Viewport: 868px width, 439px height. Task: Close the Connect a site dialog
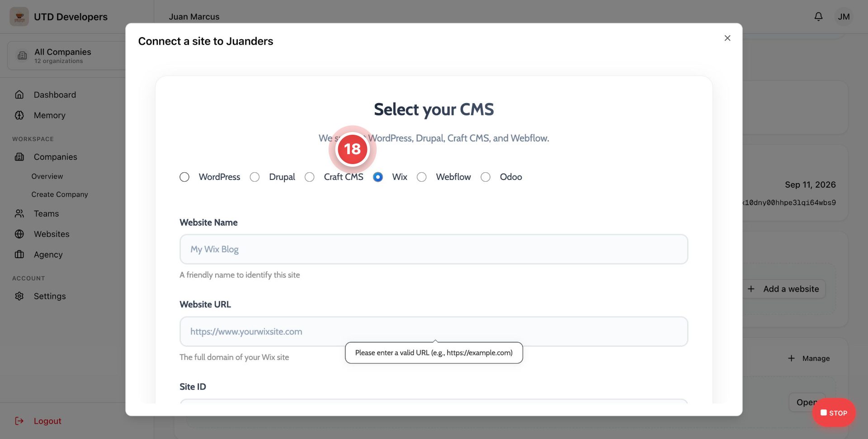pos(727,38)
